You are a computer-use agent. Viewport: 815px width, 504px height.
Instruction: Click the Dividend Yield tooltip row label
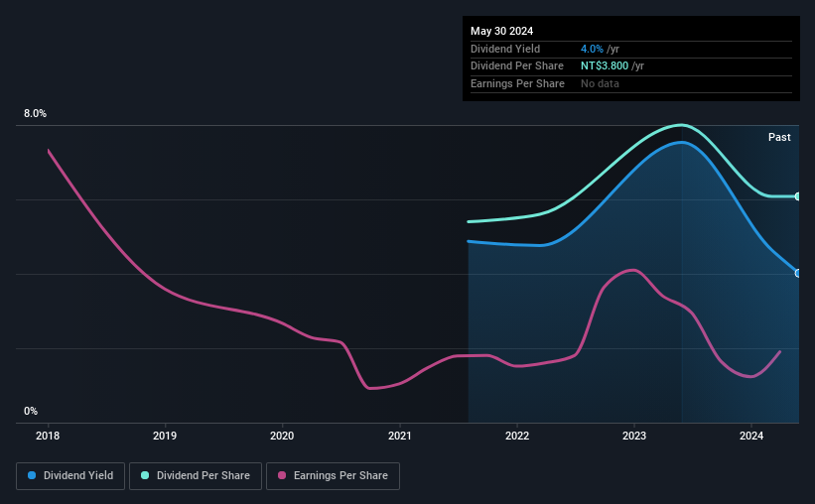tap(505, 49)
